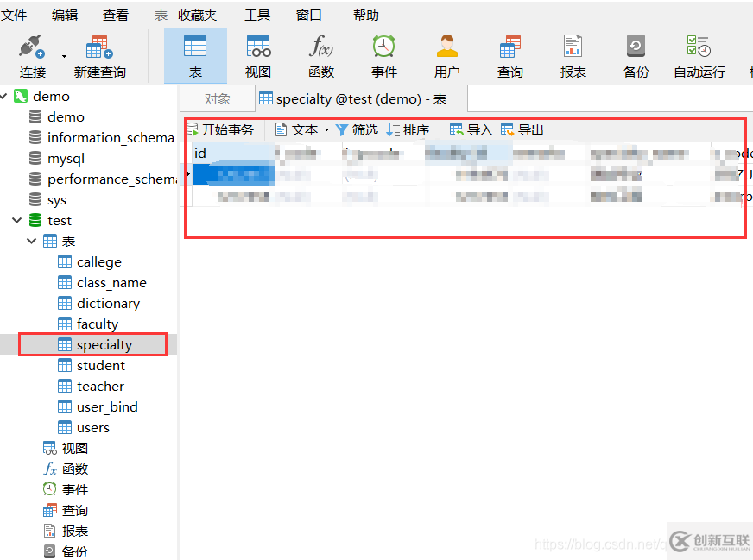
Task: Select the demo database in tree
Action: pos(66,116)
